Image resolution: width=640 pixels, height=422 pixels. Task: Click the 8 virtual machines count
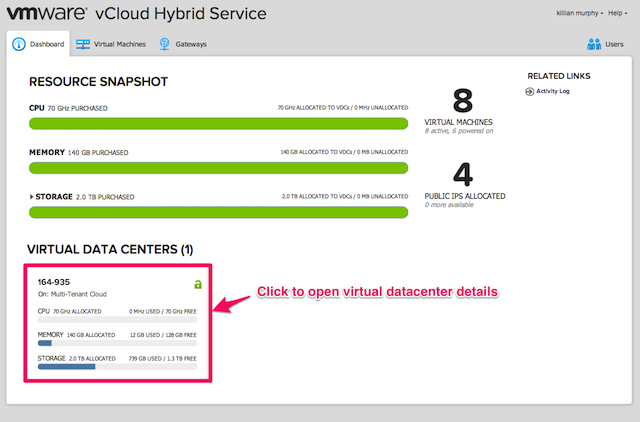coord(463,100)
